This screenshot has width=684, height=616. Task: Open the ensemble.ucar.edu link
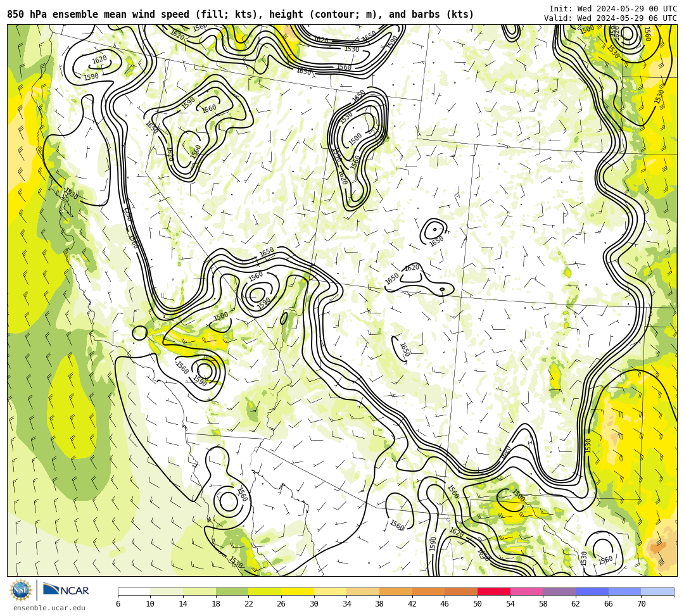[49, 608]
